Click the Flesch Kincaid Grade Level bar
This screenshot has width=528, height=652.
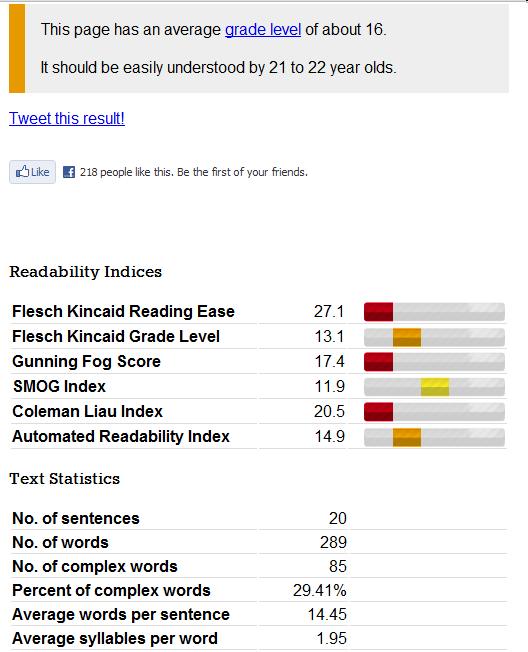pyautogui.click(x=434, y=337)
